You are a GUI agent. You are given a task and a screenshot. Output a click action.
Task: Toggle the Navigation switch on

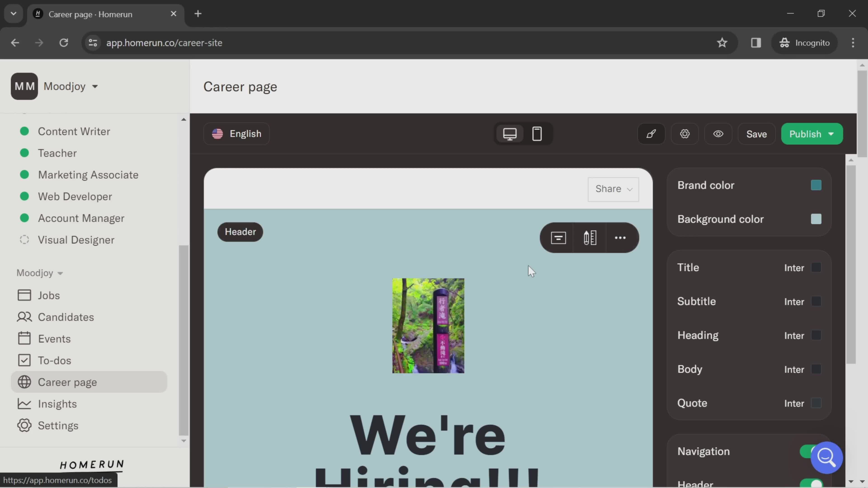809,451
